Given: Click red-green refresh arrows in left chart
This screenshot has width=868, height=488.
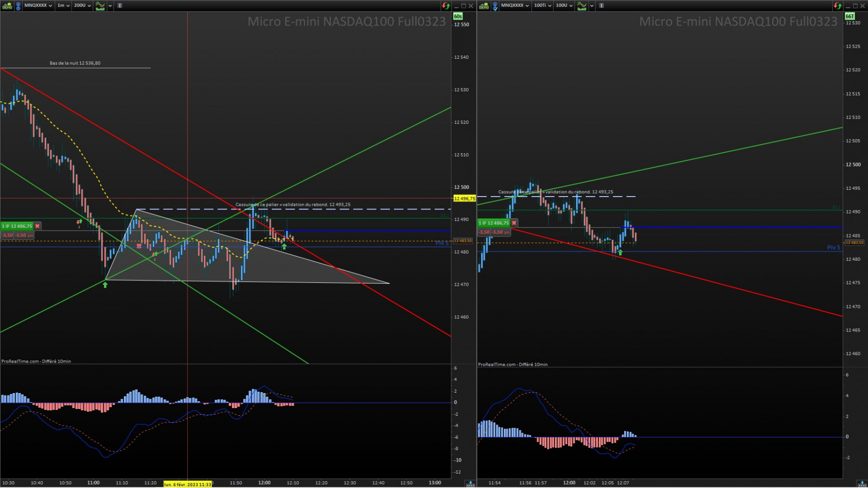Looking at the screenshot, I should (446, 6).
